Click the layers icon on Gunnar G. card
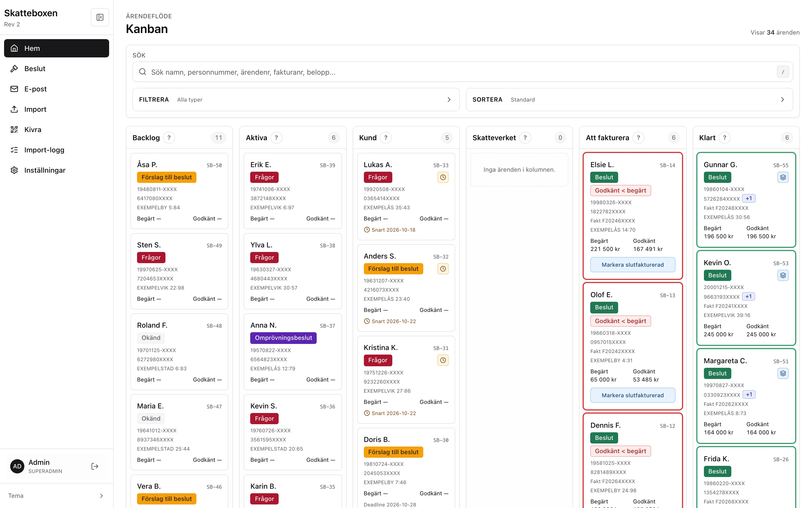Viewport: 812px width, 508px height. click(x=783, y=177)
